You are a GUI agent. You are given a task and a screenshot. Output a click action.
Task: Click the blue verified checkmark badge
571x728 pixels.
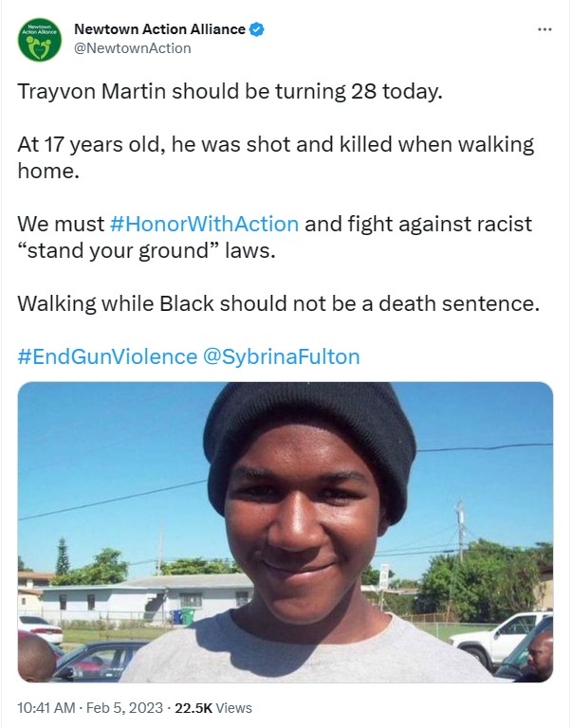(x=257, y=29)
